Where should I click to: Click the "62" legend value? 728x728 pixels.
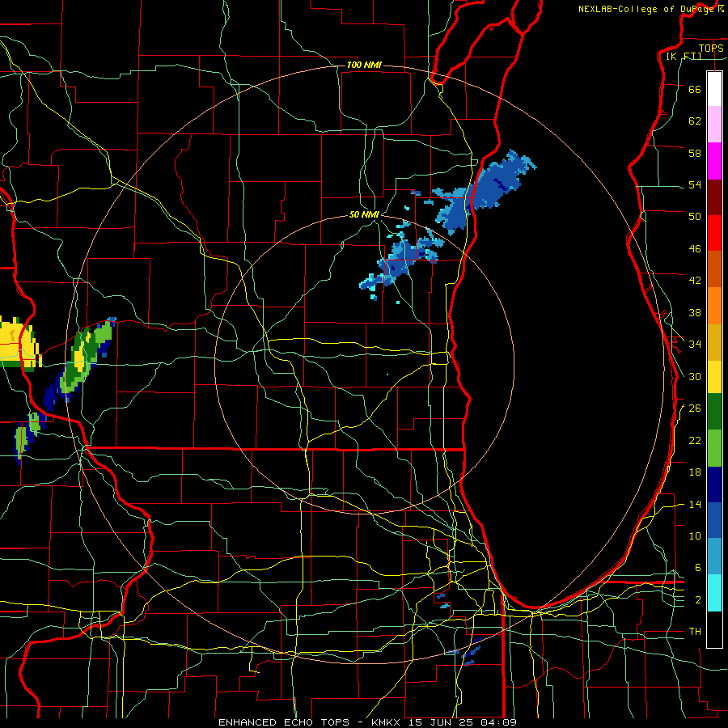pos(695,121)
